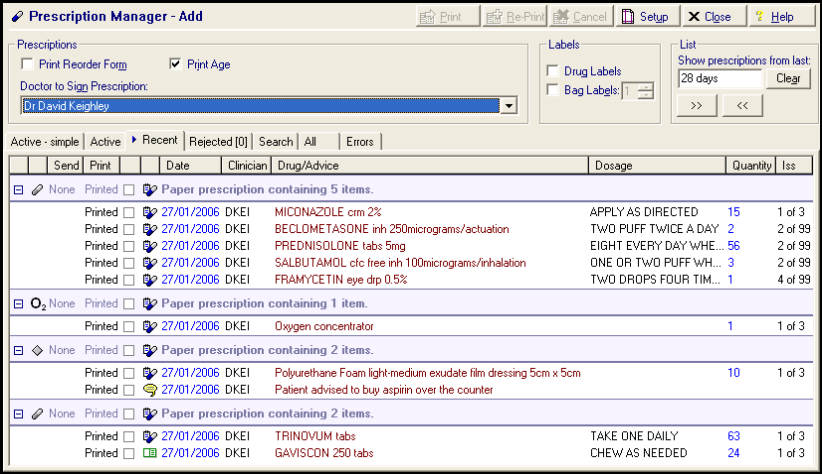Click the diamond icon in the dressing group header
The height and width of the screenshot is (474, 822).
pos(38,350)
